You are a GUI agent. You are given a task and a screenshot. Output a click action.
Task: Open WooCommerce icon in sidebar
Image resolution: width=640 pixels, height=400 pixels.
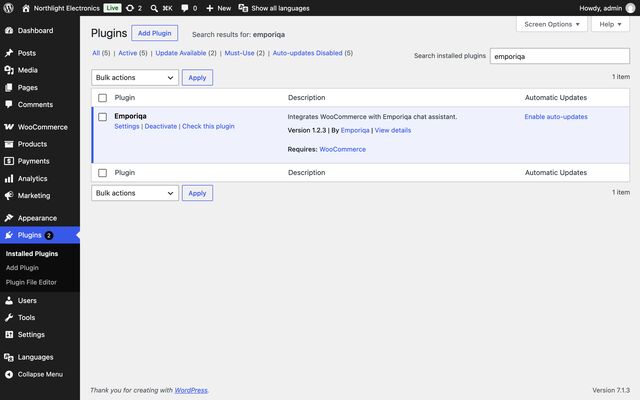tap(9, 127)
